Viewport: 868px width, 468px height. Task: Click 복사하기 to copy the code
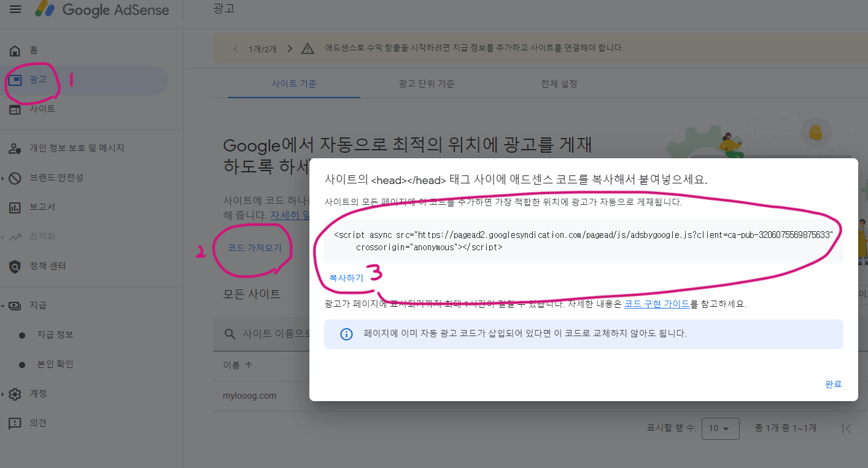coord(346,278)
